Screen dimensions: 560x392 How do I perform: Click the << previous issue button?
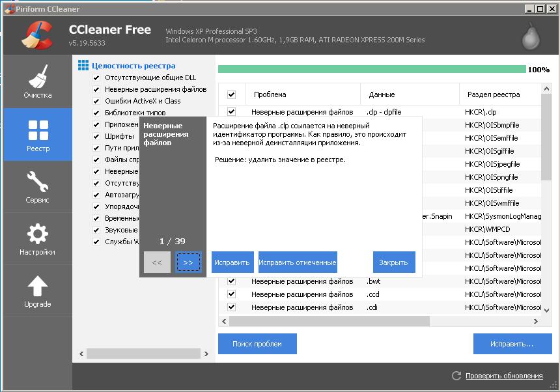pyautogui.click(x=157, y=262)
